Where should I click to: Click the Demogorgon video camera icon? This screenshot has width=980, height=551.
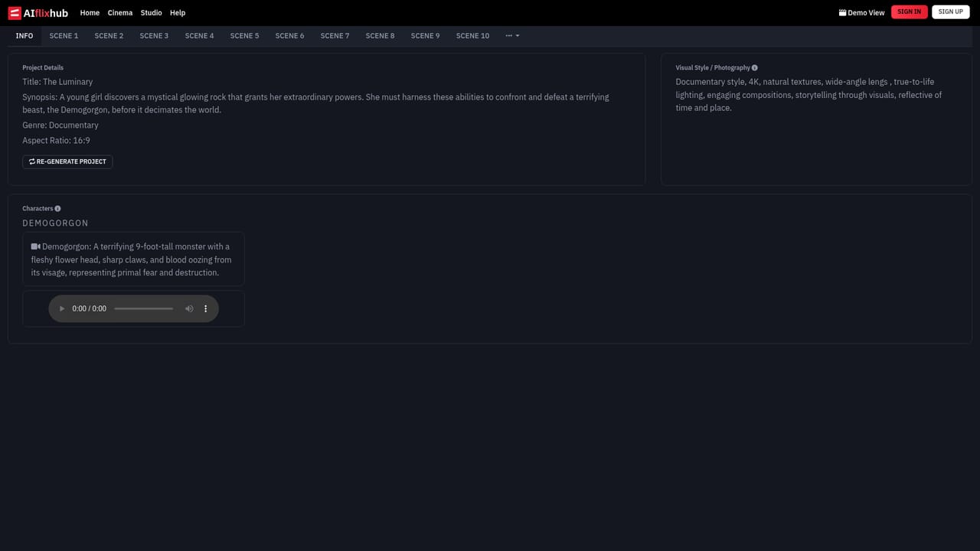click(x=35, y=246)
